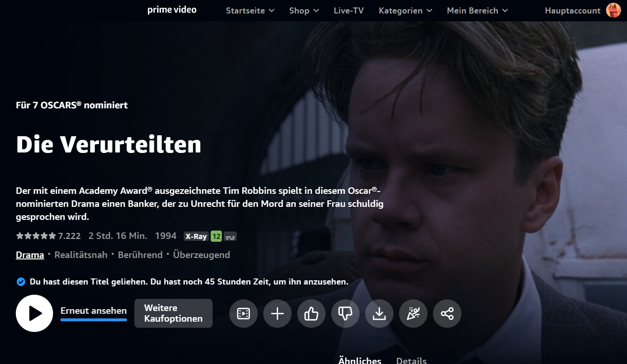Open the trailer icon button

(x=243, y=314)
